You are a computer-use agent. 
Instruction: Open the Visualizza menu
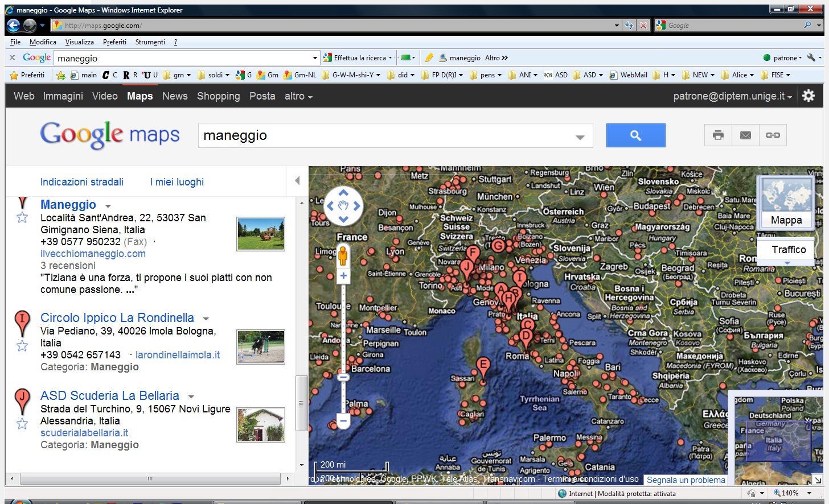[79, 42]
